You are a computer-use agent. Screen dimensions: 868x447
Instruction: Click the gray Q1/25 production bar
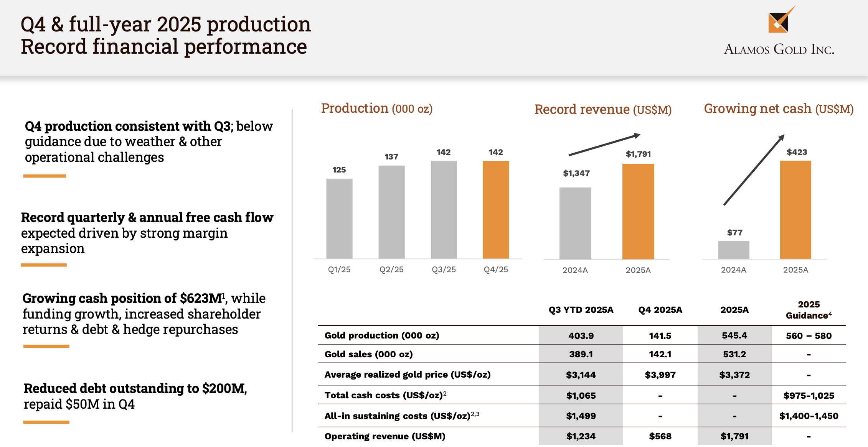tap(339, 219)
